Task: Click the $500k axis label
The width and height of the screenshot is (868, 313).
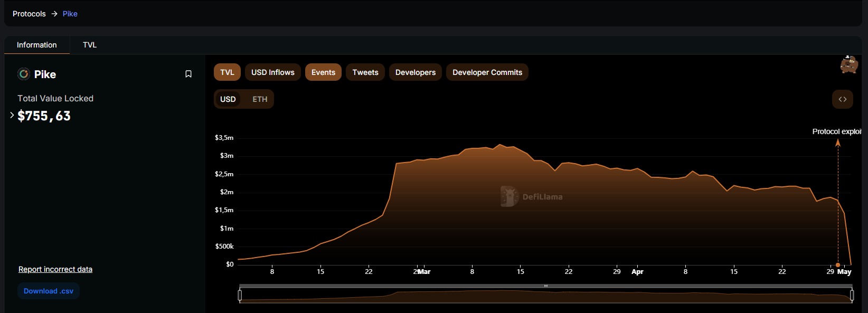Action: coord(224,246)
